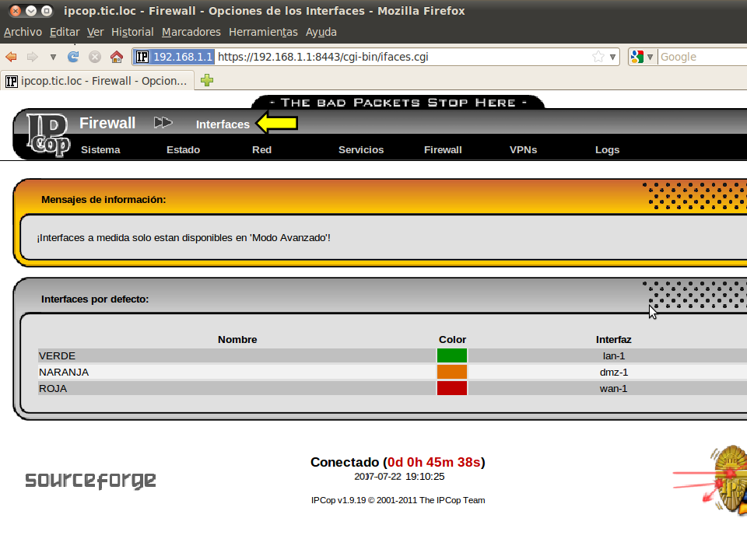Click the Stop loading icon

pyautogui.click(x=95, y=57)
